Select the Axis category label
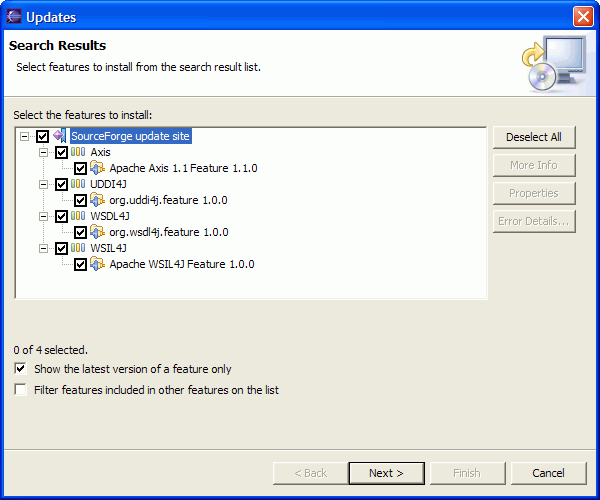Screen dimensions: 600x500 [100, 152]
